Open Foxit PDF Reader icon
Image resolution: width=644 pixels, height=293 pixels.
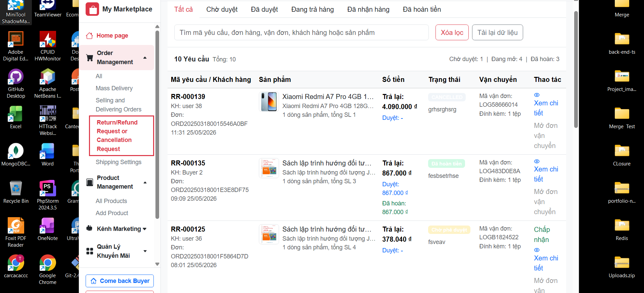coord(16,233)
